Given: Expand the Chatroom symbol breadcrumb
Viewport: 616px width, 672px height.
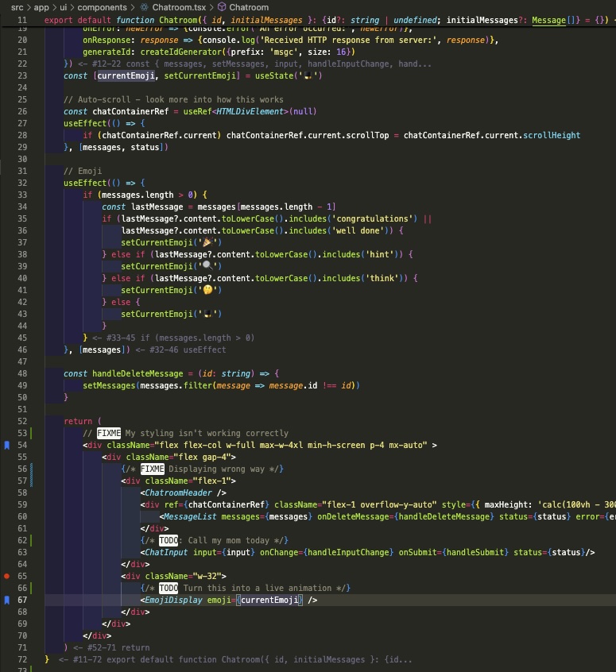Looking at the screenshot, I should (x=249, y=7).
